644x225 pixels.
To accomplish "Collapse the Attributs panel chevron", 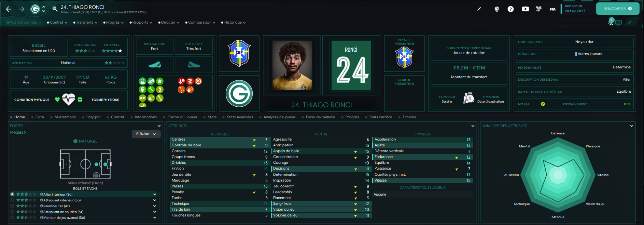I will 473,126.
